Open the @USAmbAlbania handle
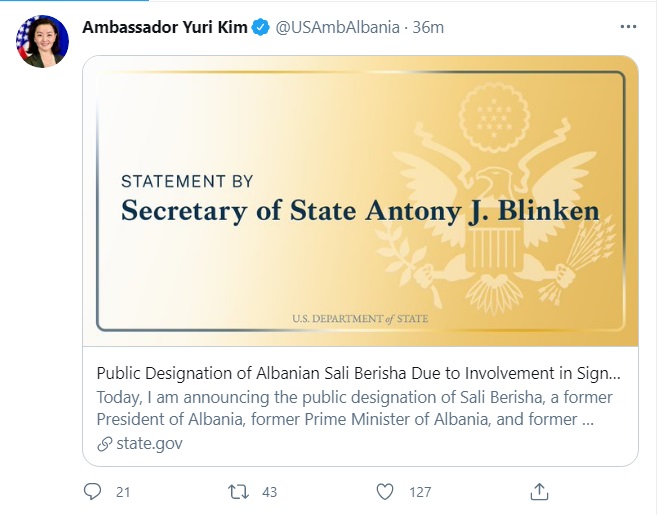The image size is (667, 515). [335, 27]
